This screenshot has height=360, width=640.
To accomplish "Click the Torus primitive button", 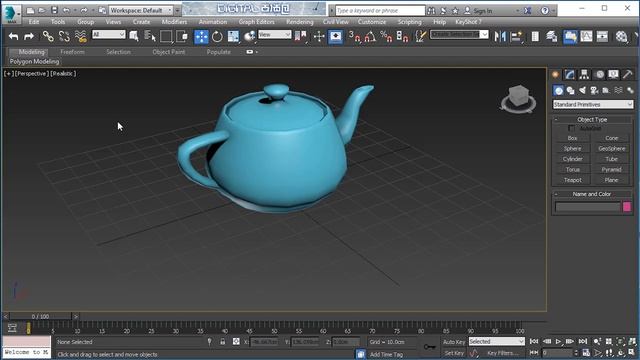I will pos(573,169).
